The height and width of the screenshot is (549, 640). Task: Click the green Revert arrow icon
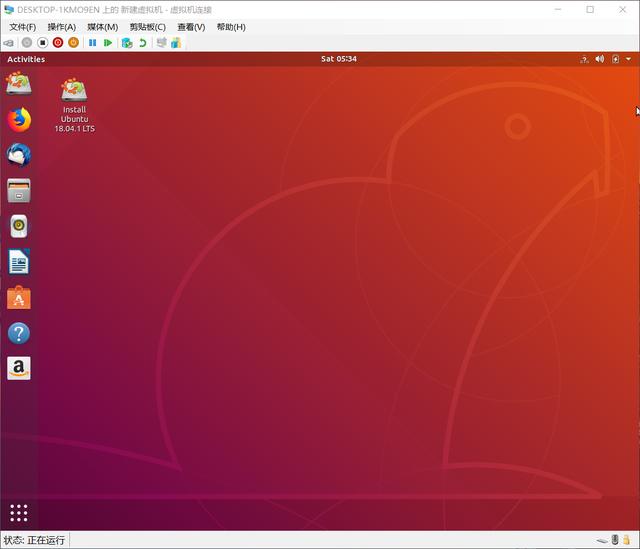tap(142, 42)
